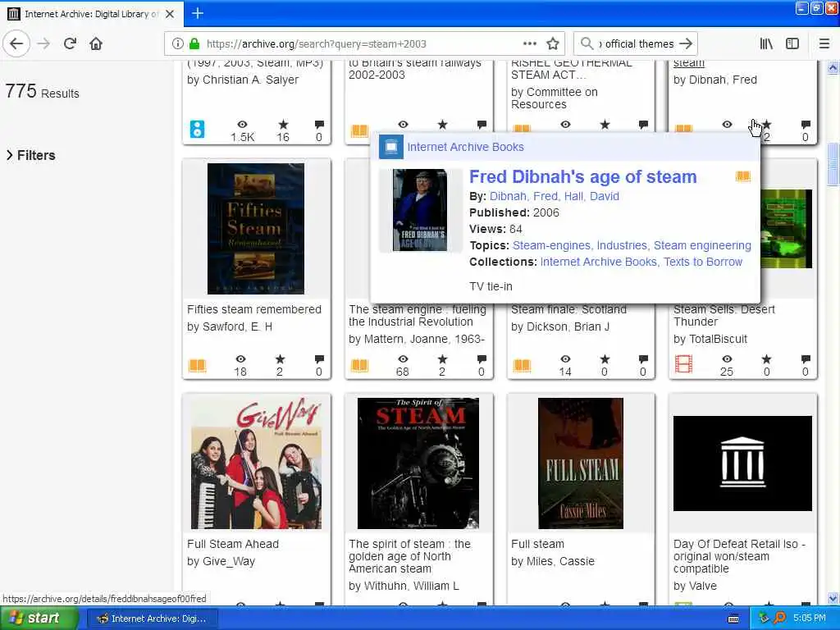Viewport: 840px width, 630px height.
Task: Open Full Steam Ahead by Give_Way
Action: point(232,544)
